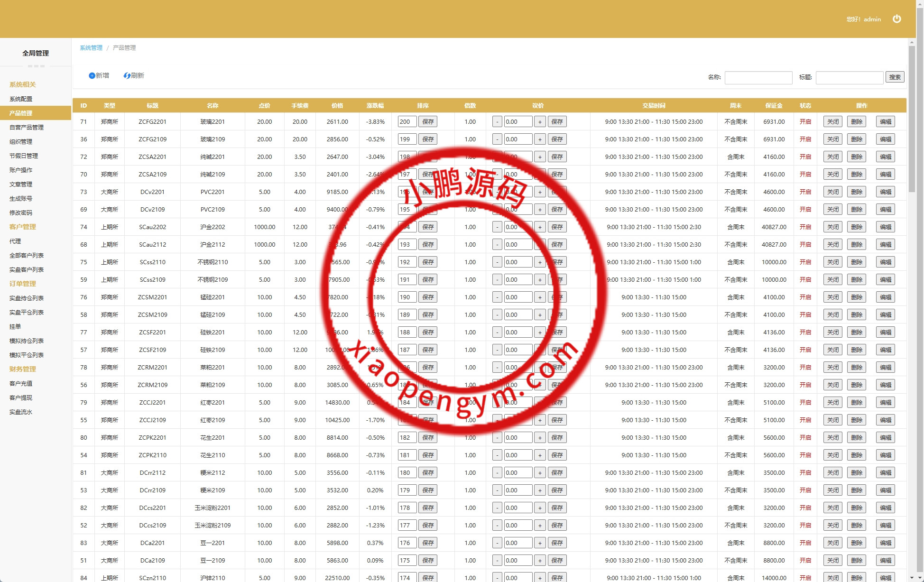The height and width of the screenshot is (582, 924).
Task: Click the vertical scrollbar down arrow
Action: tap(912, 578)
